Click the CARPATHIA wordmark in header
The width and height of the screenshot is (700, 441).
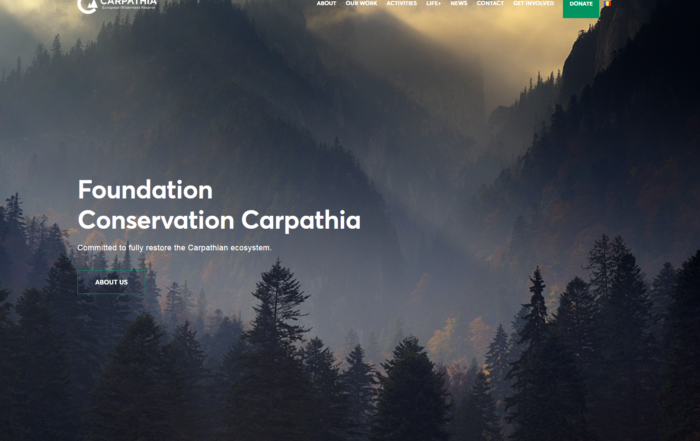pos(128,3)
